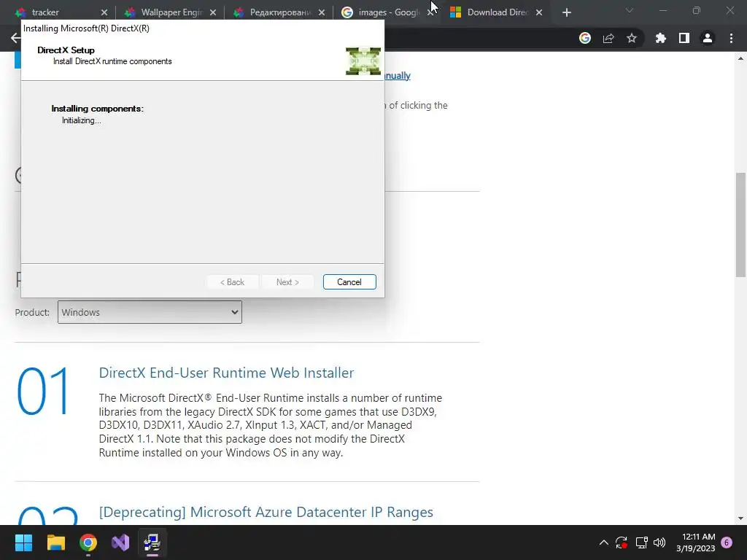Click 'Install DirectX runtime components' text

112,61
